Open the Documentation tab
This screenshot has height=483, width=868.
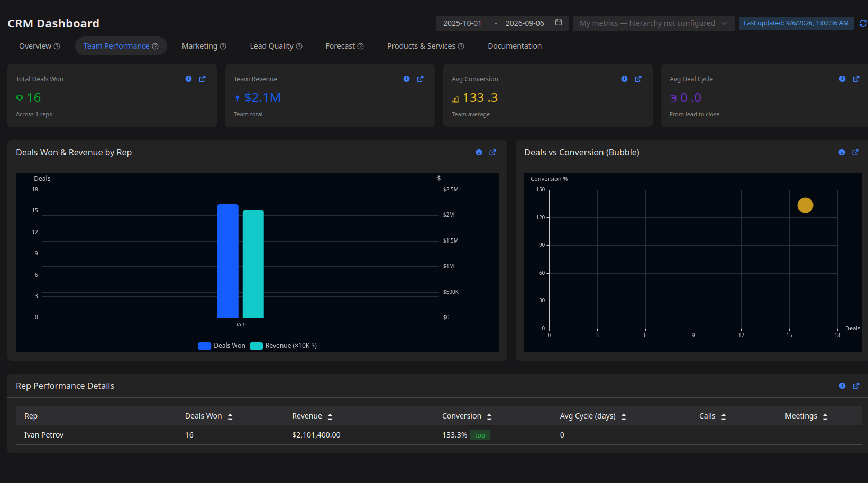pyautogui.click(x=515, y=46)
